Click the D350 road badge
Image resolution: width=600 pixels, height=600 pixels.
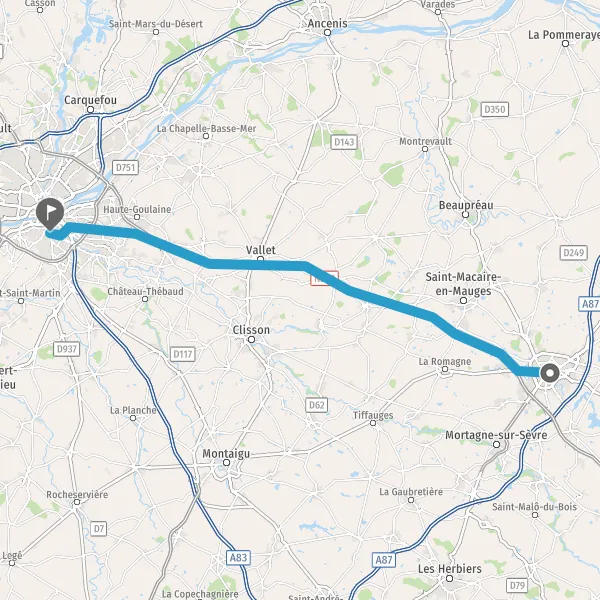point(495,109)
